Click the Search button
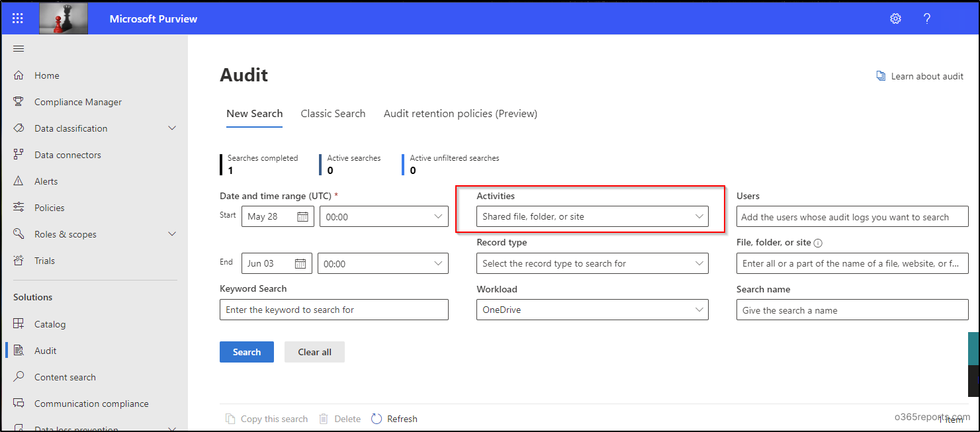Screen dimensions: 980x432 pyautogui.click(x=246, y=351)
